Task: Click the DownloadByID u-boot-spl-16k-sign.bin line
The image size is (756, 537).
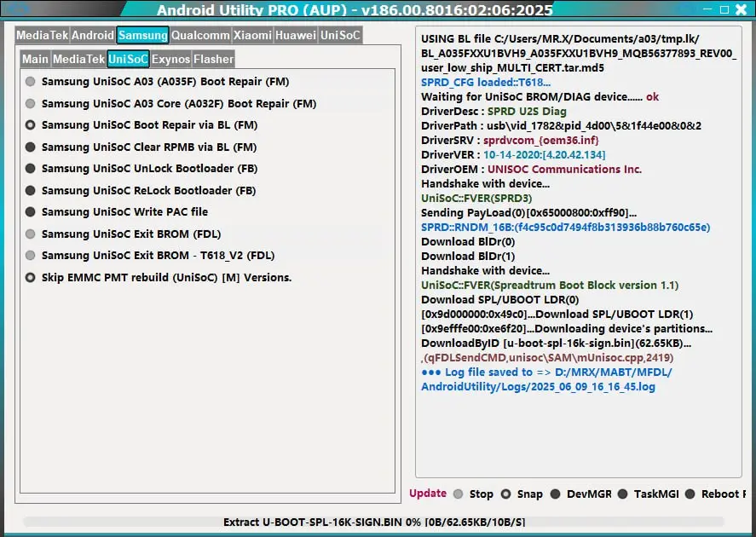Action: coord(557,344)
